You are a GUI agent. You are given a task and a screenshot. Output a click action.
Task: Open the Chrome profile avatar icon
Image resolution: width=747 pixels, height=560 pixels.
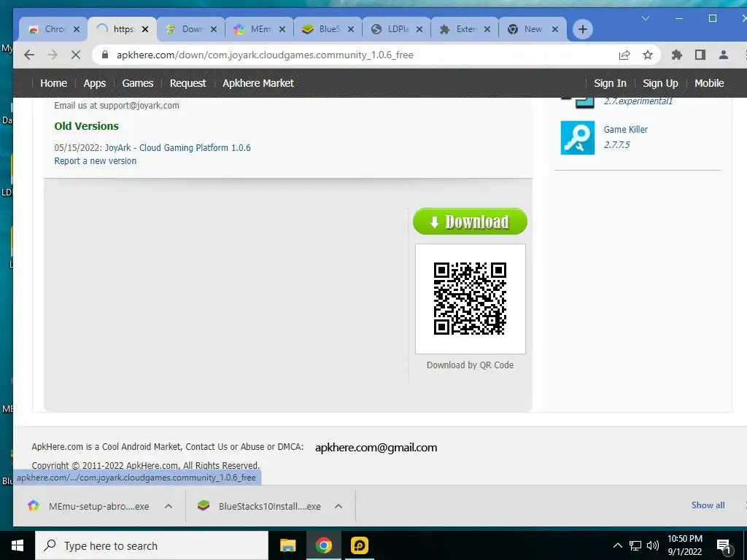click(x=723, y=55)
